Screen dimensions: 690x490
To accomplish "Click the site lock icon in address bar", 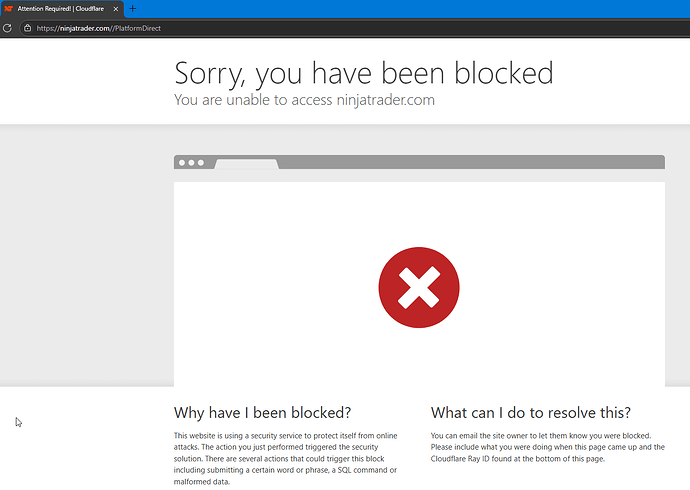I will tap(27, 28).
